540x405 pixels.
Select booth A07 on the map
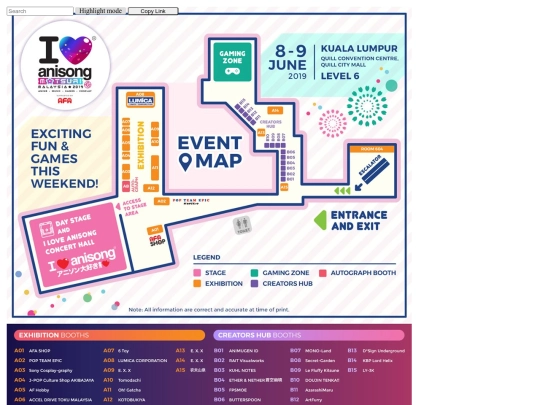pyautogui.click(x=126, y=122)
